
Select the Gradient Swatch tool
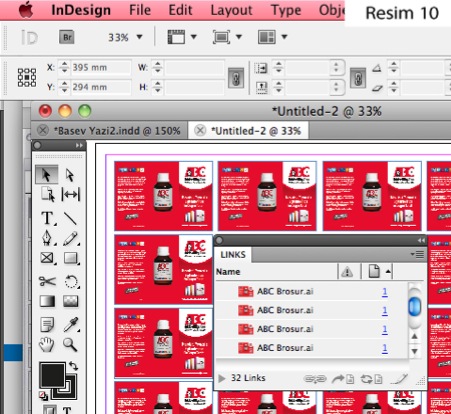(47, 301)
